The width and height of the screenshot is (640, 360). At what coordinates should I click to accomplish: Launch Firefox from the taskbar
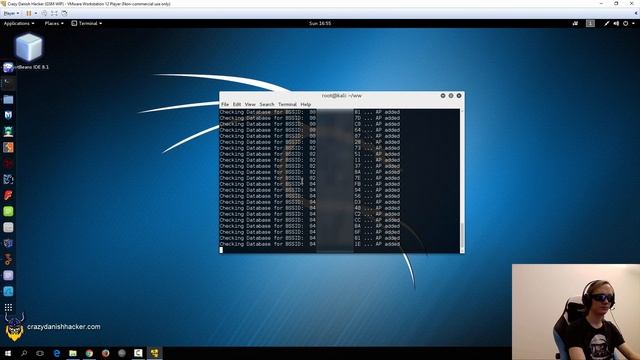pos(106,353)
